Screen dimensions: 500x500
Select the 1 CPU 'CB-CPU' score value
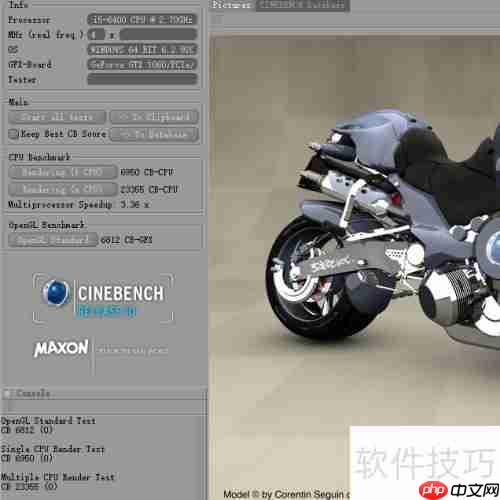click(x=147, y=172)
